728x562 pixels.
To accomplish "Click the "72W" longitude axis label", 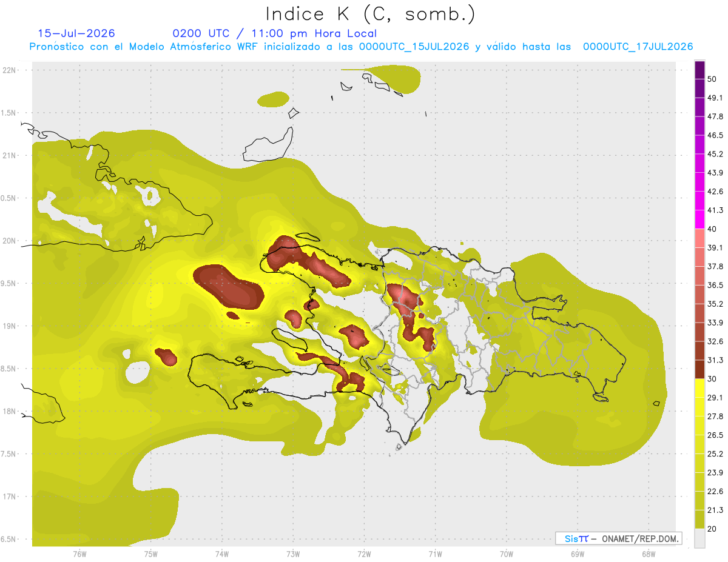I will 364,554.
